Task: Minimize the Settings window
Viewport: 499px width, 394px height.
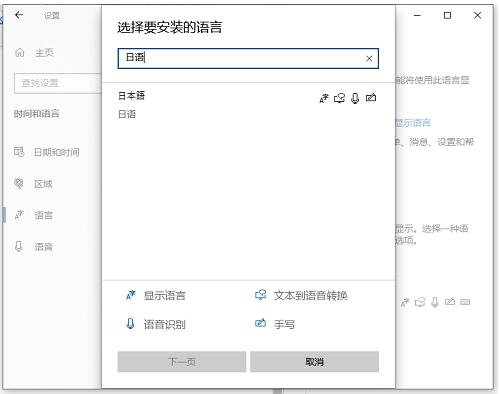Action: pyautogui.click(x=417, y=15)
